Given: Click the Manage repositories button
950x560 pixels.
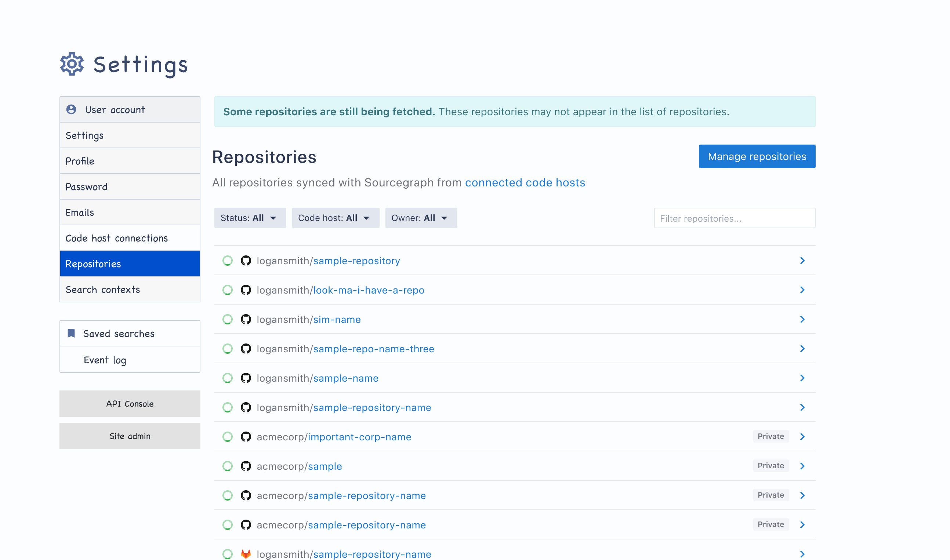Looking at the screenshot, I should 757,156.
